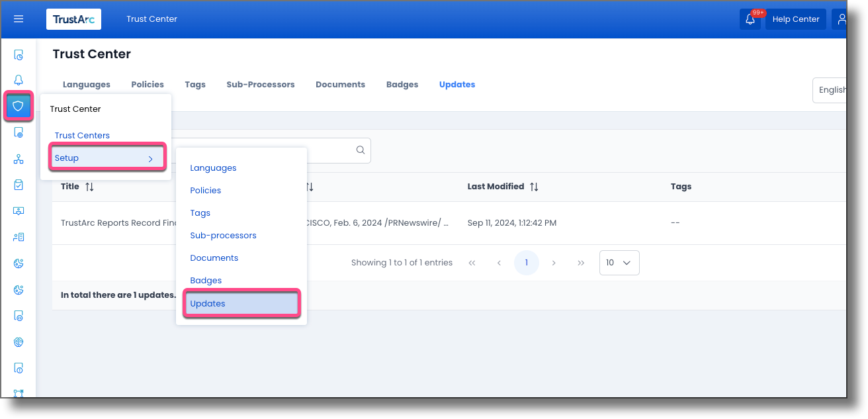Open the user profile icon top right
Screen dimensions: 868x419
(x=842, y=19)
